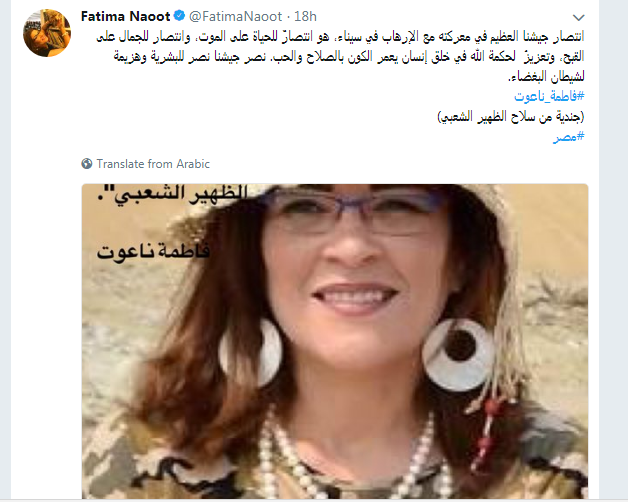Screen dimensions: 628x502
Task: Click the verified badge icon
Action: [x=179, y=16]
